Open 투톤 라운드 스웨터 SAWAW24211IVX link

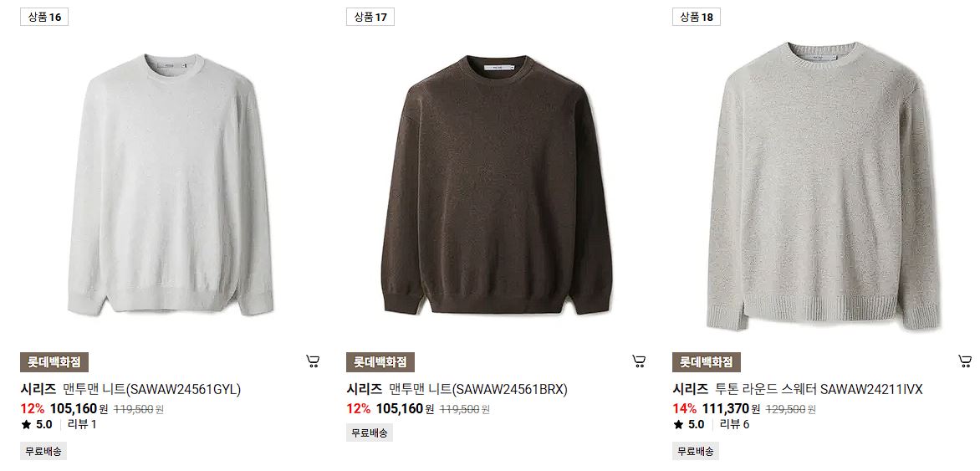tap(819, 390)
